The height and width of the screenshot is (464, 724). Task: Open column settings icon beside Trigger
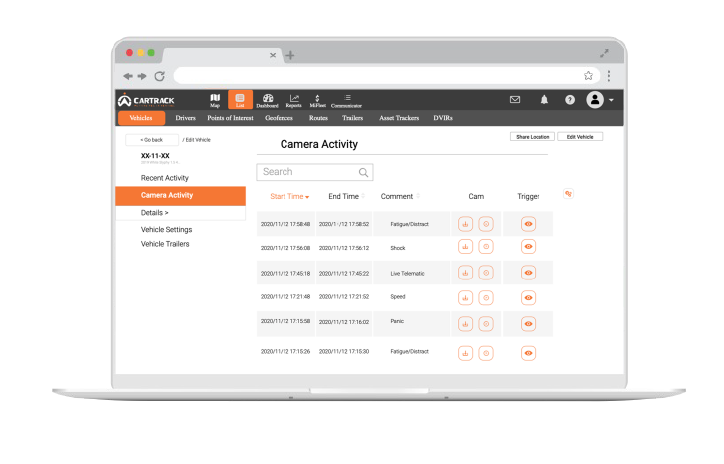point(568,194)
